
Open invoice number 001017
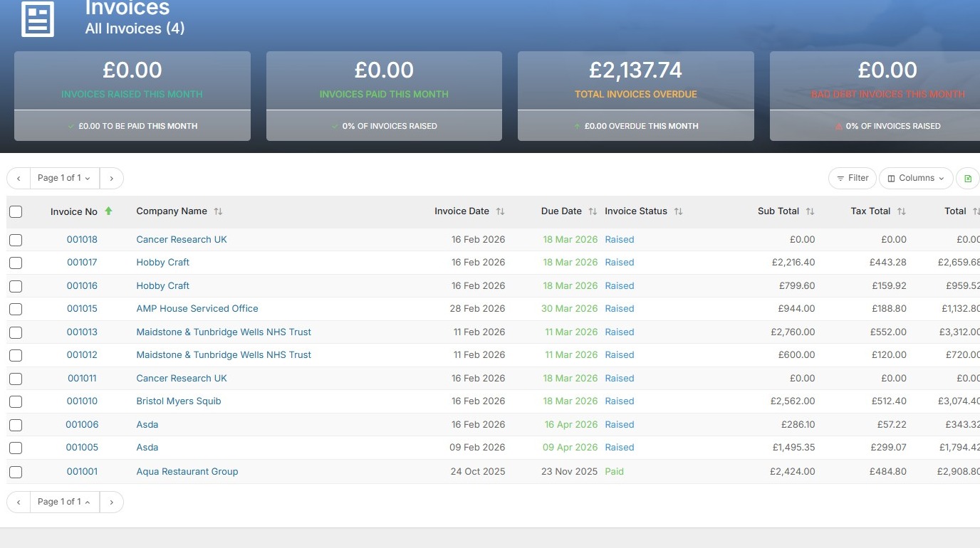coord(82,263)
